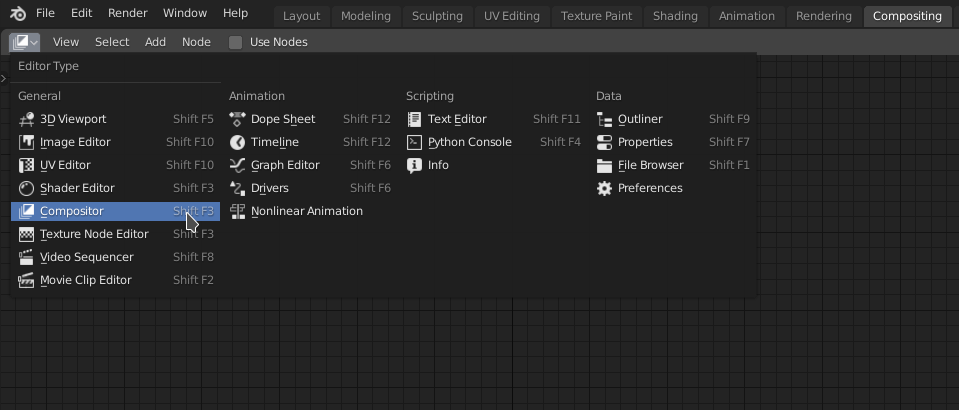
Task: Switch to the Animation workspace tab
Action: coord(747,17)
